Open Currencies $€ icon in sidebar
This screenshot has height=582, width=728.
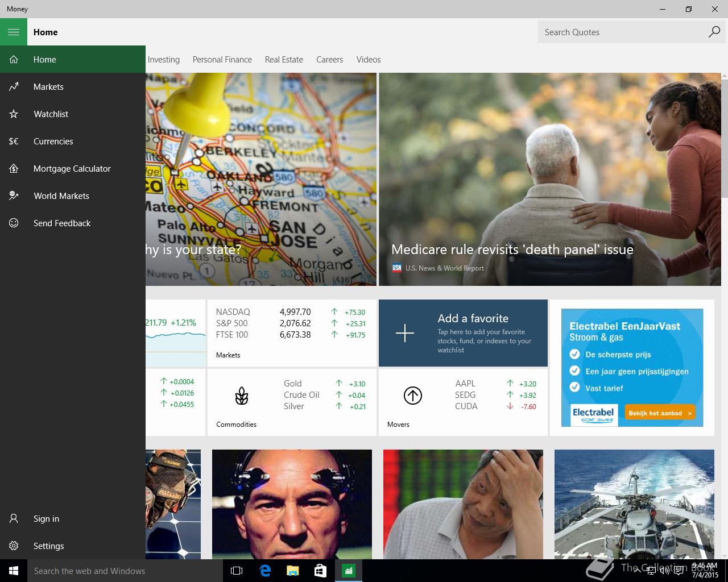pyautogui.click(x=14, y=141)
